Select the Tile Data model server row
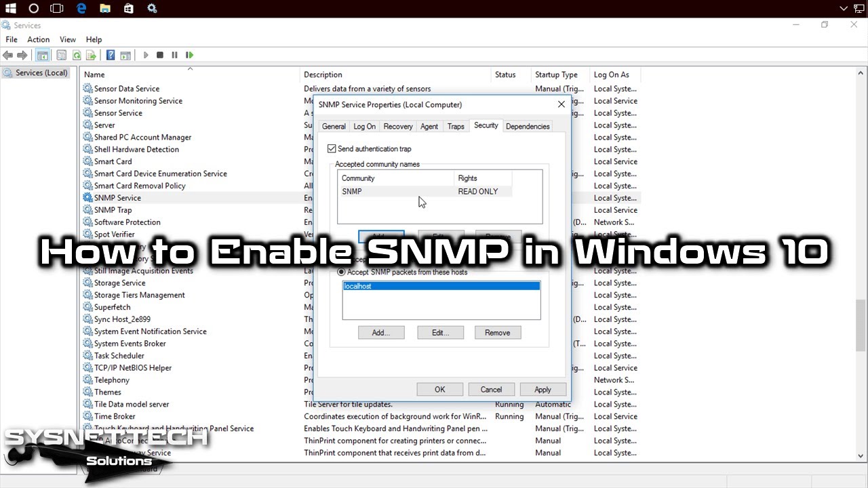The width and height of the screenshot is (868, 488). tap(361, 405)
